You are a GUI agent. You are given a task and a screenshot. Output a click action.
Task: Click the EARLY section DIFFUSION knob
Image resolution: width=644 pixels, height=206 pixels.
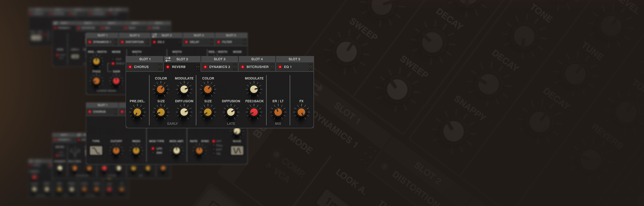(x=184, y=112)
